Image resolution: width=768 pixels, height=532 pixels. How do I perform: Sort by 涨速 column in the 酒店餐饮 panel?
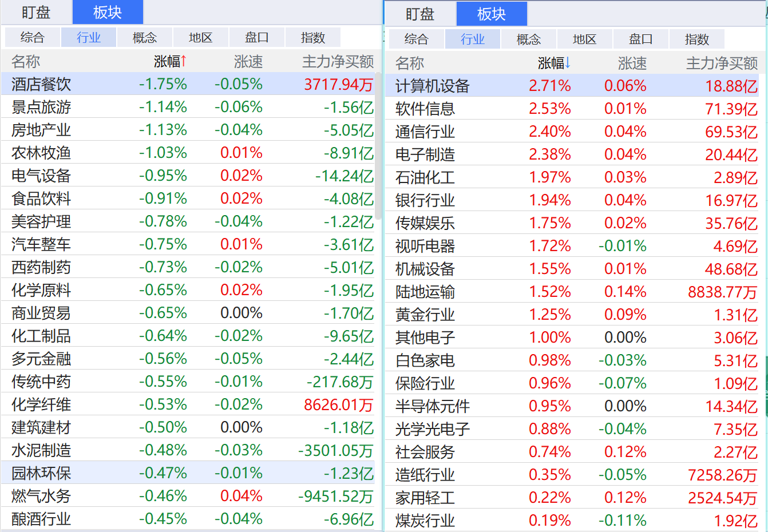pyautogui.click(x=248, y=61)
